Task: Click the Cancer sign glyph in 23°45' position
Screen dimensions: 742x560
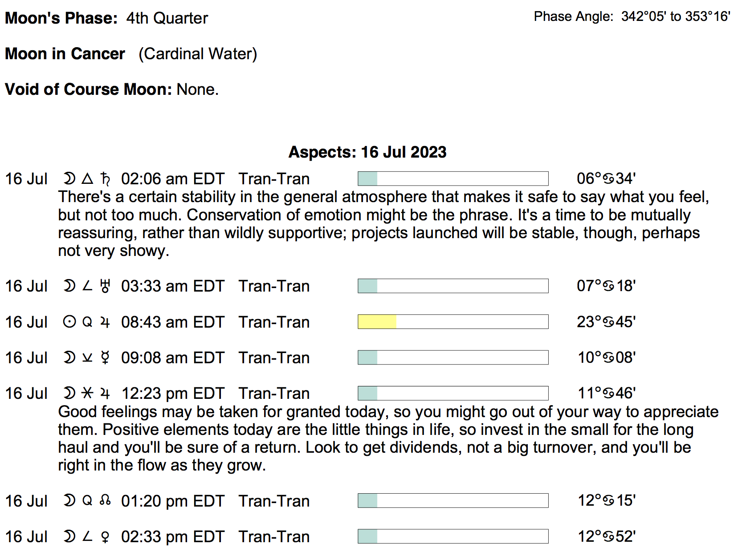Action: [x=608, y=322]
